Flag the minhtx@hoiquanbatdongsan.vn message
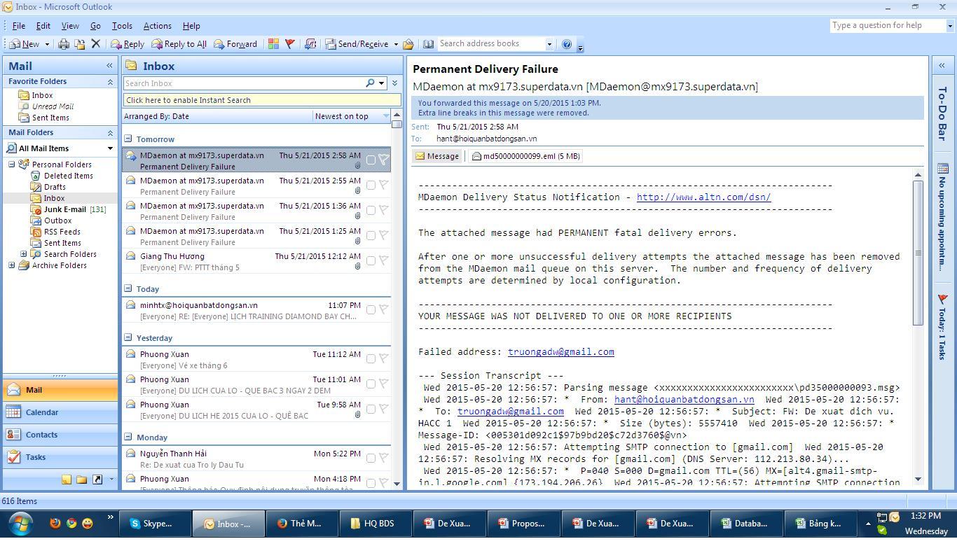This screenshot has width=957, height=560. 383,309
